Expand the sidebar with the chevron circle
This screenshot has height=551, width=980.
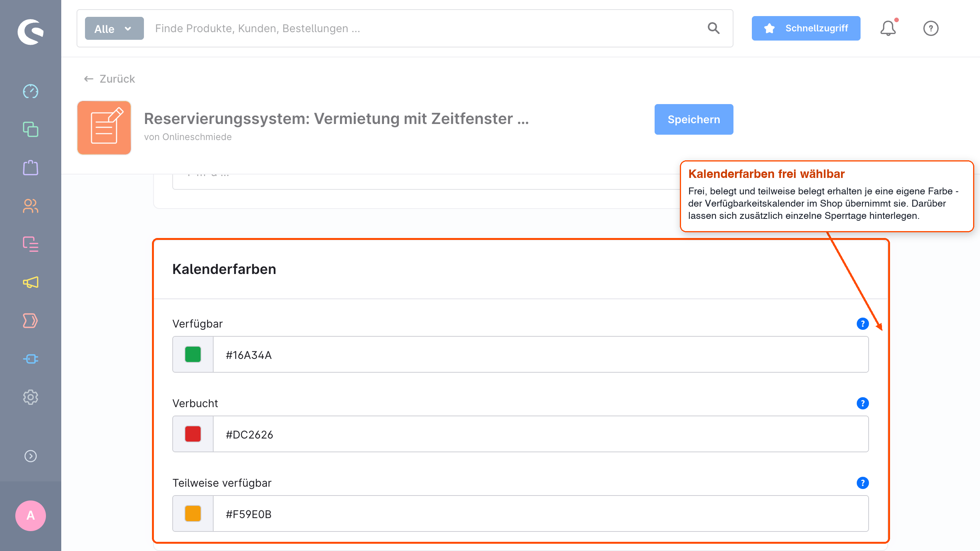pyautogui.click(x=31, y=456)
